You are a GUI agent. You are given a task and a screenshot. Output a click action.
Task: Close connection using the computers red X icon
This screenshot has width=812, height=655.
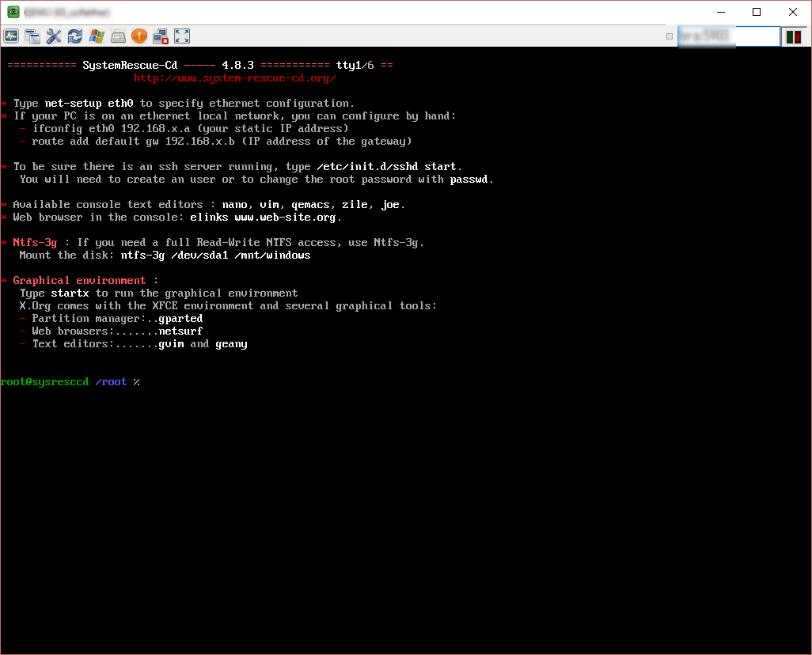tap(161, 36)
